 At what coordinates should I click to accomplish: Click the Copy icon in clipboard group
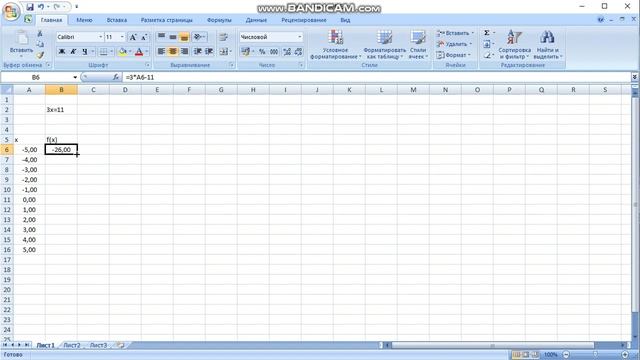click(x=40, y=44)
